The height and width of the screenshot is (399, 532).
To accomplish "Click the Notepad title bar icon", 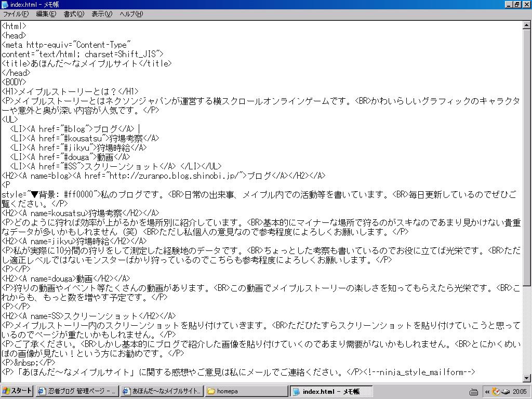I will click(x=5, y=4).
